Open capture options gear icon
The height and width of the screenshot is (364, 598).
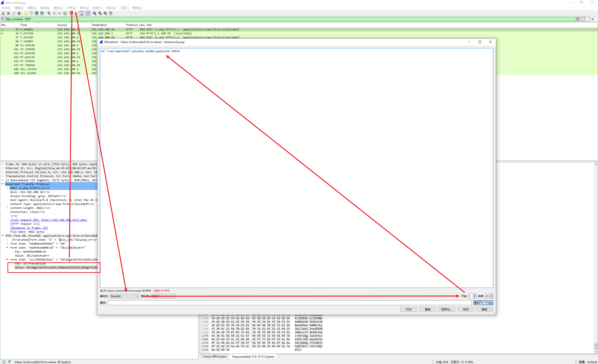point(19,13)
